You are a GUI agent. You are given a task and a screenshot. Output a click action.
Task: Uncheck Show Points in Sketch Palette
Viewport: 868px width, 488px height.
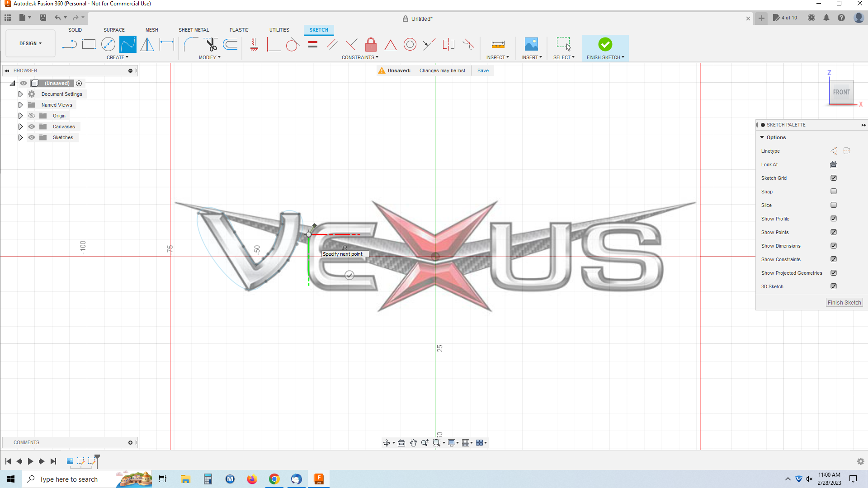tap(834, 232)
